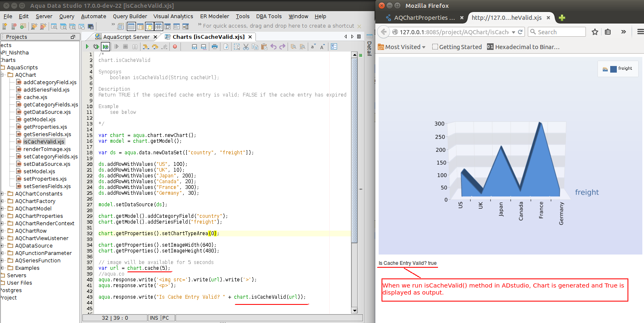644x323 pixels.
Task: Undo the last edit with purple arrow
Action: [x=273, y=47]
